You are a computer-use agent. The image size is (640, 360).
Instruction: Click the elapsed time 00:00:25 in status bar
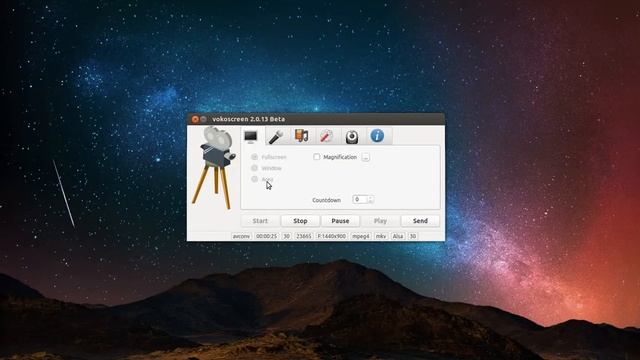tap(267, 236)
